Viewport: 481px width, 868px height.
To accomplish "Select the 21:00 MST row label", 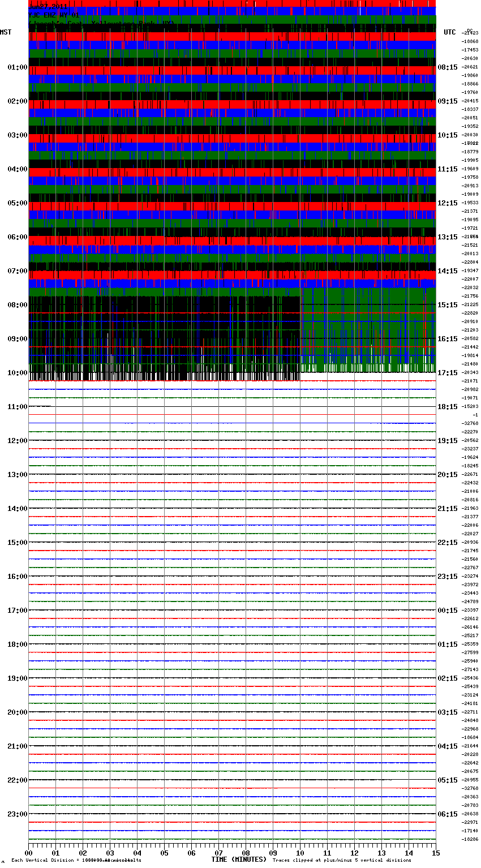I will [18, 746].
